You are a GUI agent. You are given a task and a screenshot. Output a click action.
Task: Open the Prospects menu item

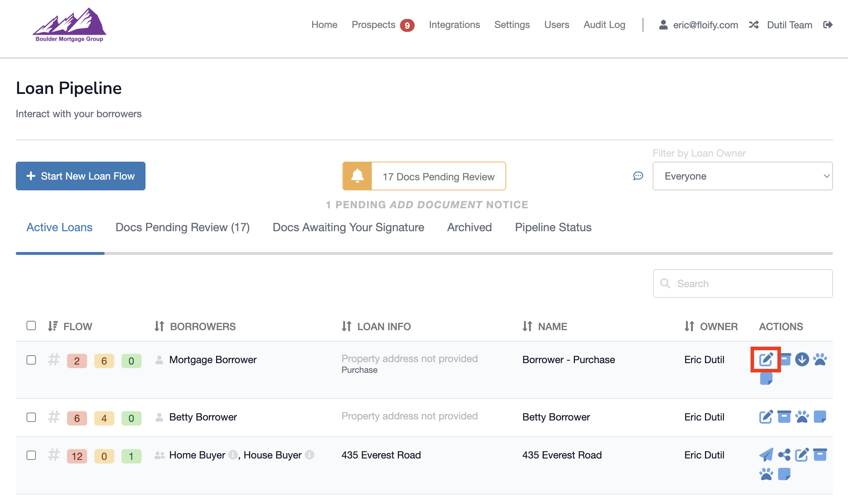(373, 25)
